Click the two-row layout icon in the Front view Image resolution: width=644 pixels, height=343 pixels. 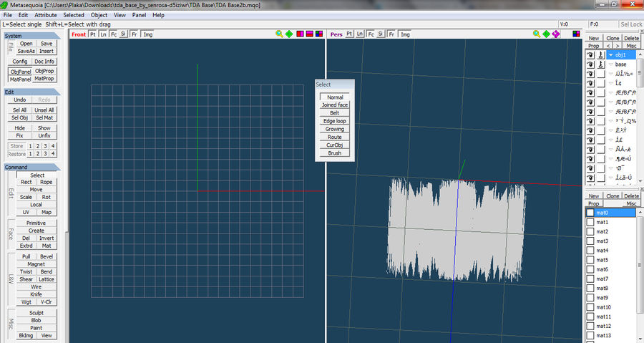click(x=310, y=34)
